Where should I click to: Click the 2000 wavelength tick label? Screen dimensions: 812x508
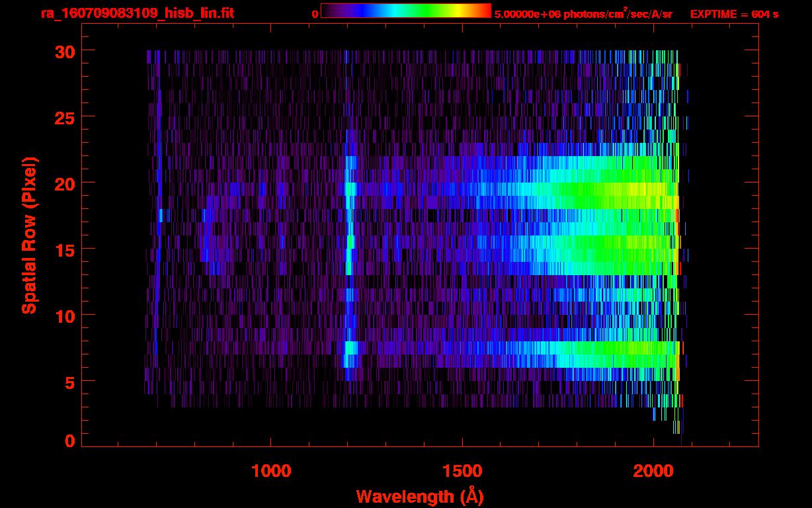click(653, 470)
